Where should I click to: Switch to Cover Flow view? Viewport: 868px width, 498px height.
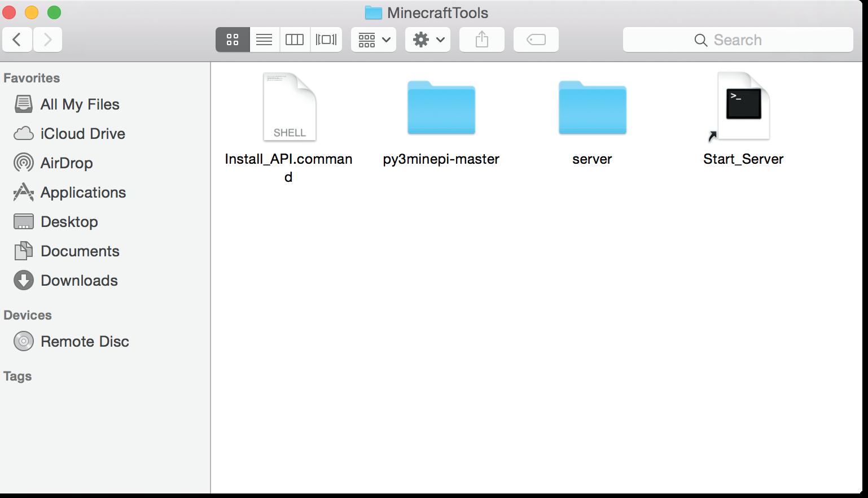pos(326,40)
